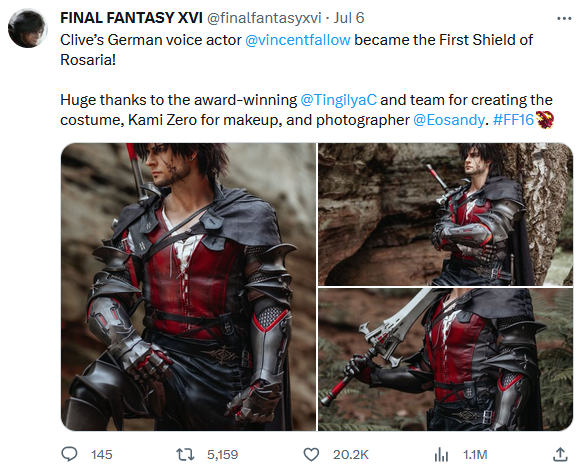Open the Jul 6 timestamp link
The image size is (586, 467).
click(349, 18)
